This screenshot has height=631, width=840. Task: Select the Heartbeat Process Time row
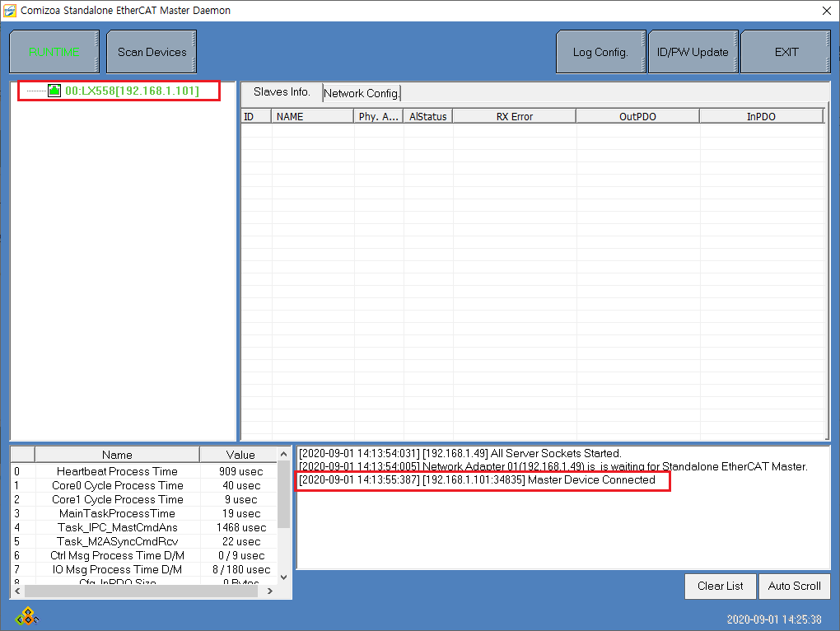click(117, 472)
